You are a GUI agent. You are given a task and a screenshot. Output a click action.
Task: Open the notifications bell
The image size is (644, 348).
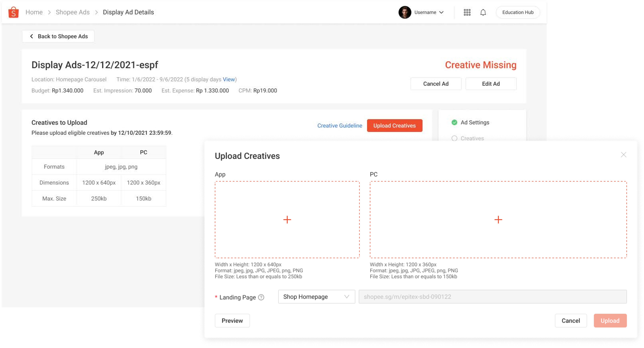click(483, 12)
